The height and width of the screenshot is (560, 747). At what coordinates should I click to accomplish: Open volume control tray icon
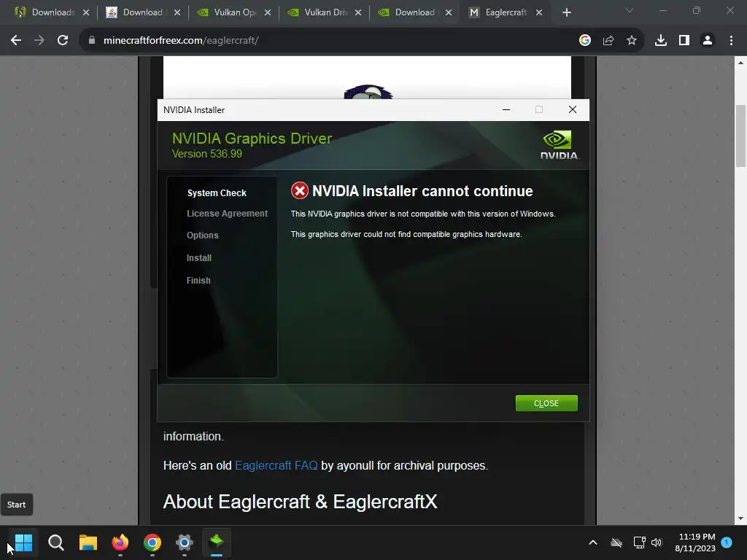[657, 542]
